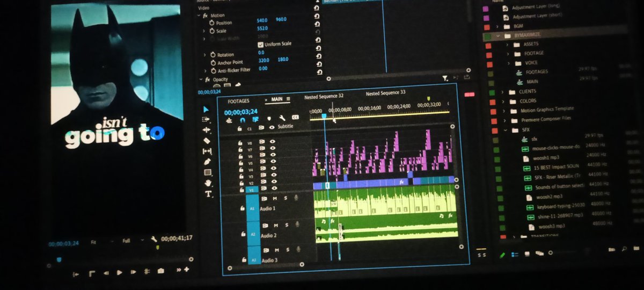Click the Program Monitor scrub playhead
The height and width of the screenshot is (290, 644).
[x=58, y=259]
